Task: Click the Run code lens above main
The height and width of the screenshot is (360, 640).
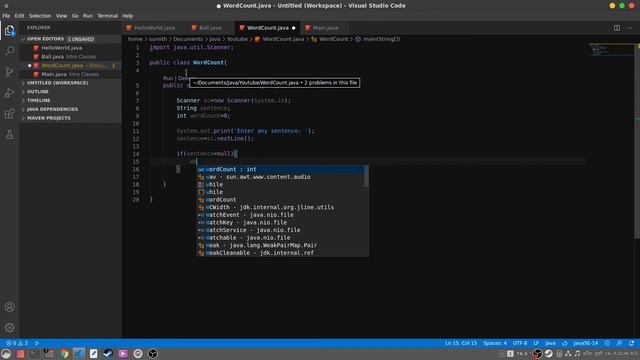Action: point(167,78)
